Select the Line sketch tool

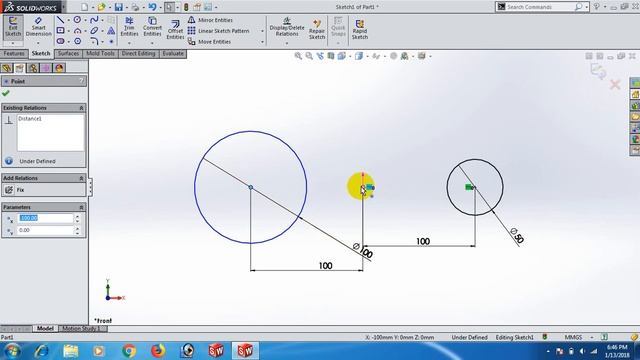(x=60, y=20)
